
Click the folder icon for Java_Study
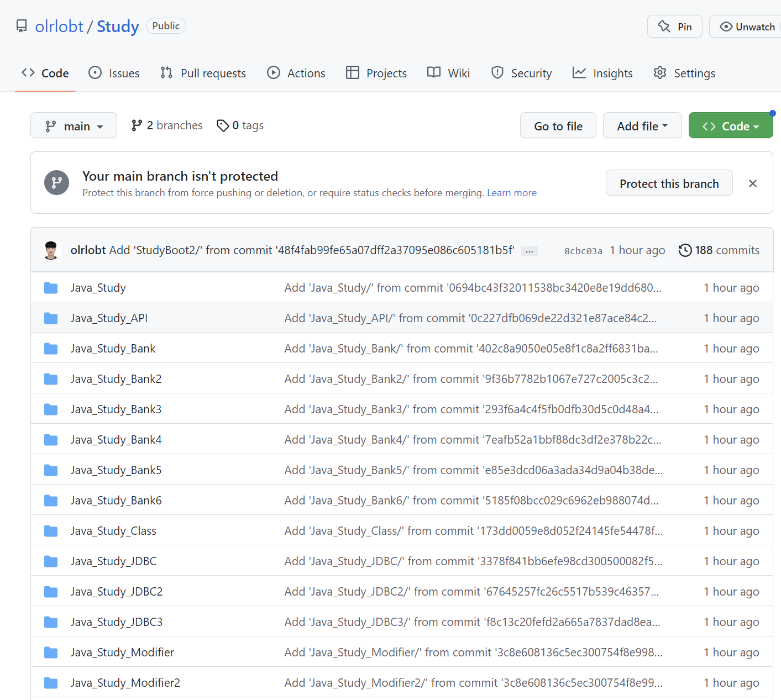51,288
